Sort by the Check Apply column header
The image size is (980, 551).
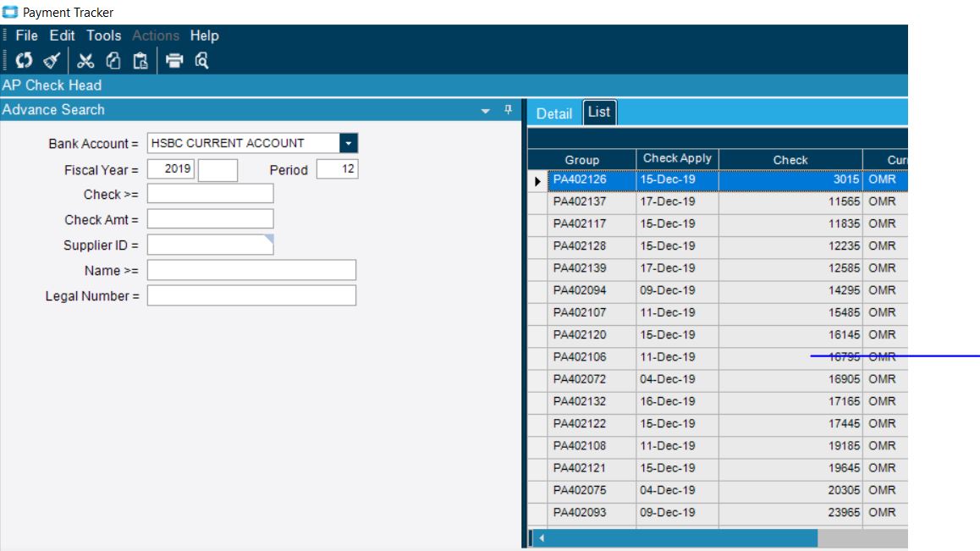click(x=678, y=159)
